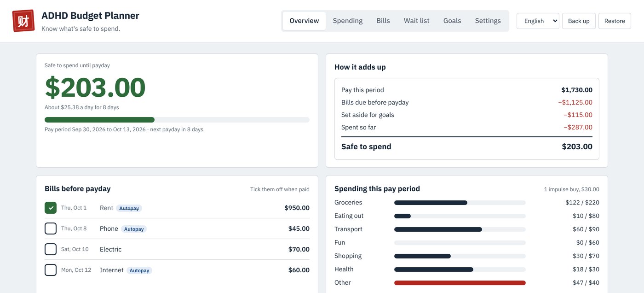Click the −$1,125.00 bills due value
The image size is (644, 293).
click(x=575, y=102)
